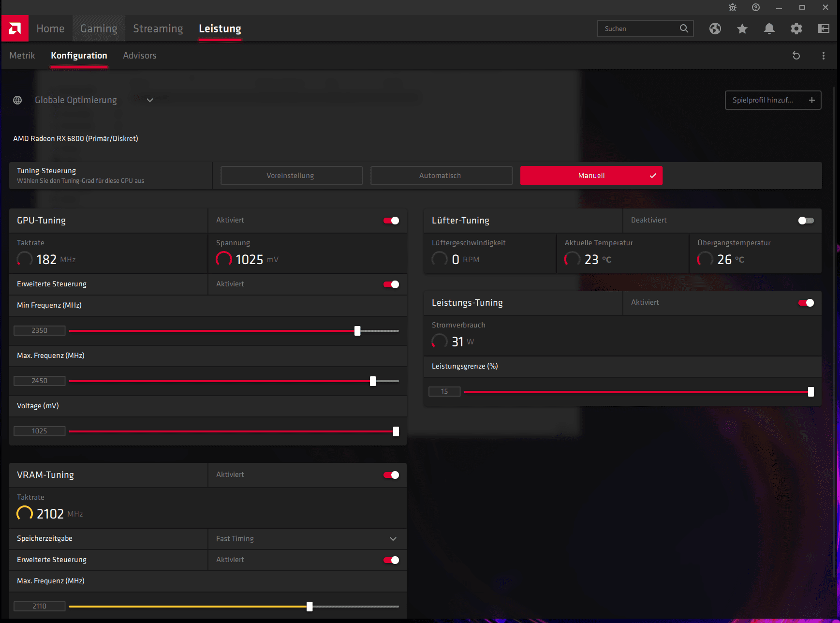
Task: Open the web browser globe icon
Action: (715, 29)
